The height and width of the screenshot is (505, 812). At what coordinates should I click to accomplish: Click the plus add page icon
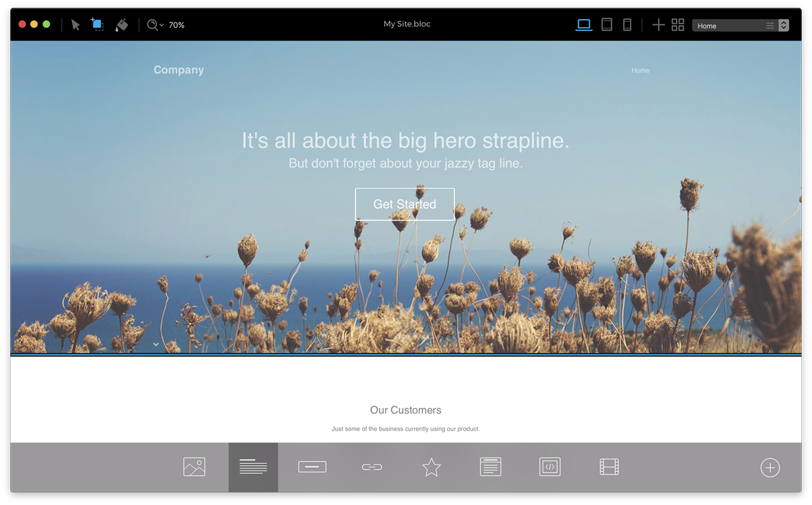click(x=658, y=25)
